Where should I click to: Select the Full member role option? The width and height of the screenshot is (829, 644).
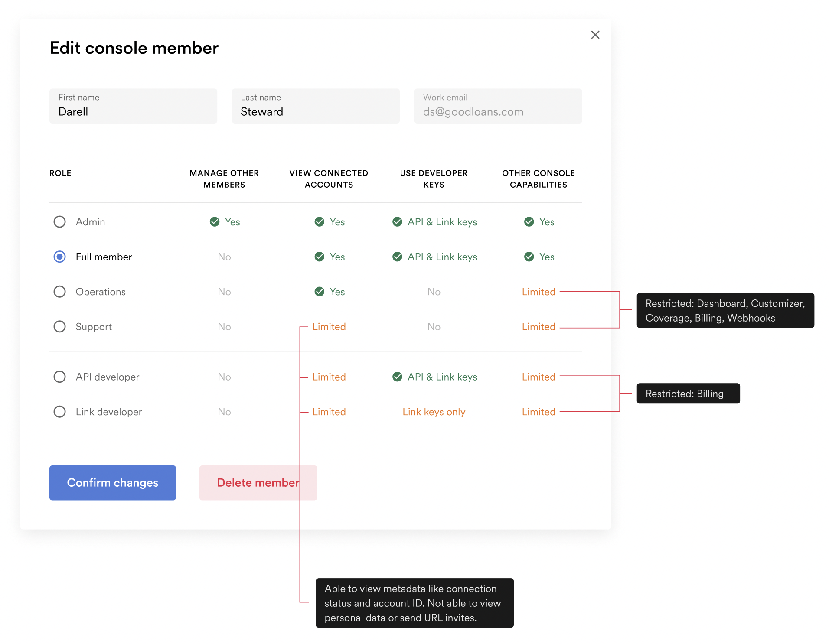pyautogui.click(x=59, y=257)
